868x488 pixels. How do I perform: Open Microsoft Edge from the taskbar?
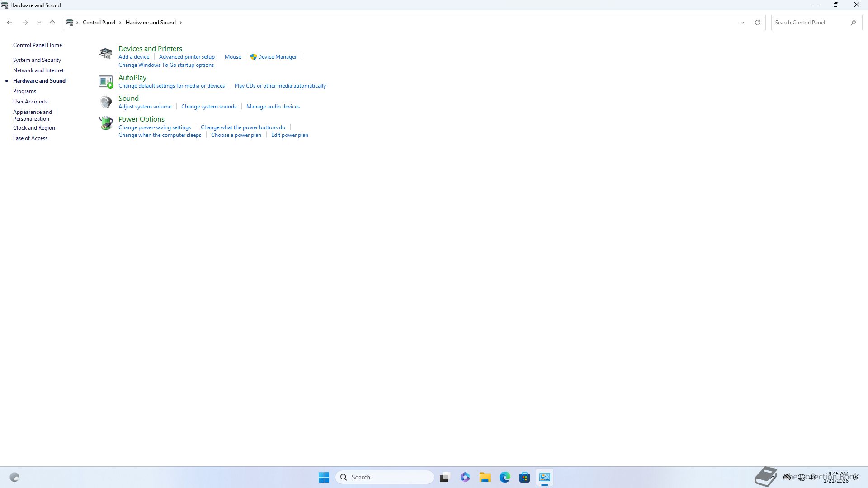click(x=505, y=478)
